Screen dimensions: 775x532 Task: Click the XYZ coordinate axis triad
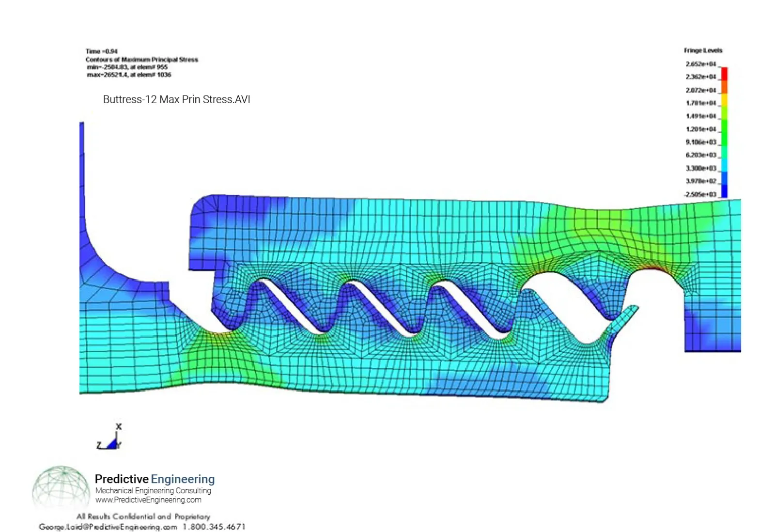(x=109, y=437)
